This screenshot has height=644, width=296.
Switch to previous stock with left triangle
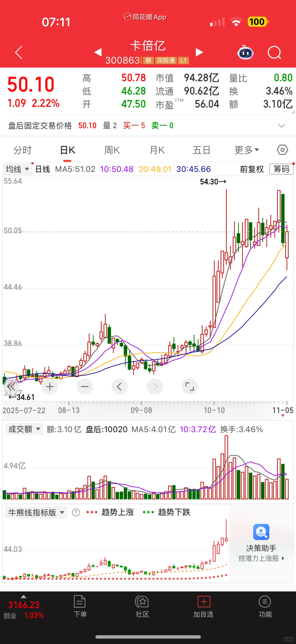(x=98, y=52)
